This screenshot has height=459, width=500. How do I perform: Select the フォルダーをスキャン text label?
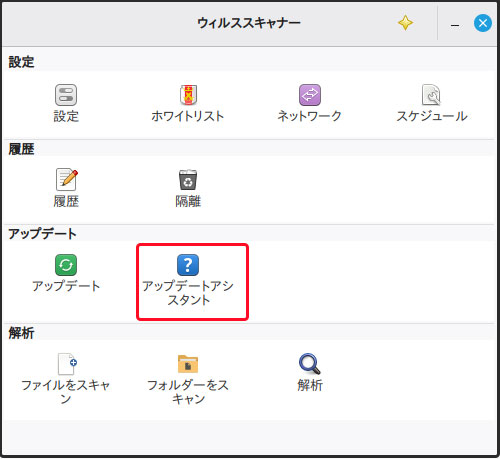[188, 392]
